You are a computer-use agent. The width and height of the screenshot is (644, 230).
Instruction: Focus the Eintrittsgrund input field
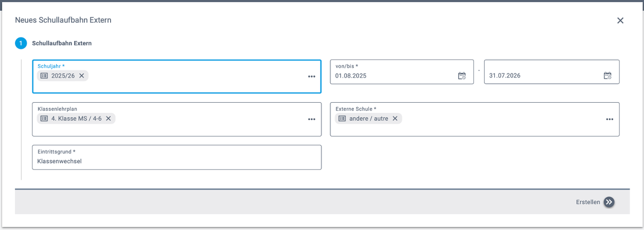click(x=176, y=161)
